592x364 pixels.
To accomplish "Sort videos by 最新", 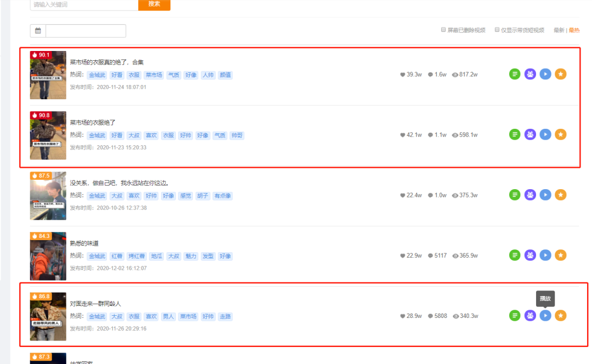I will tap(559, 30).
